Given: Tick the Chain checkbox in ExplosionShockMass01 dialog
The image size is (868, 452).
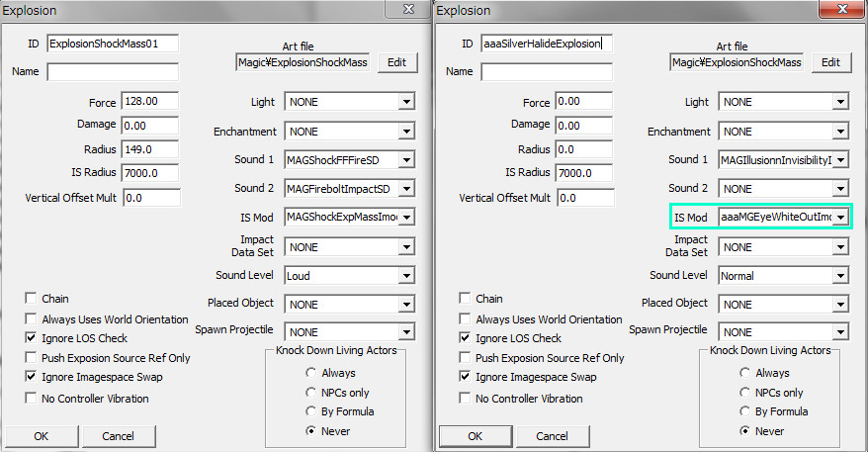Looking at the screenshot, I should 33,299.
